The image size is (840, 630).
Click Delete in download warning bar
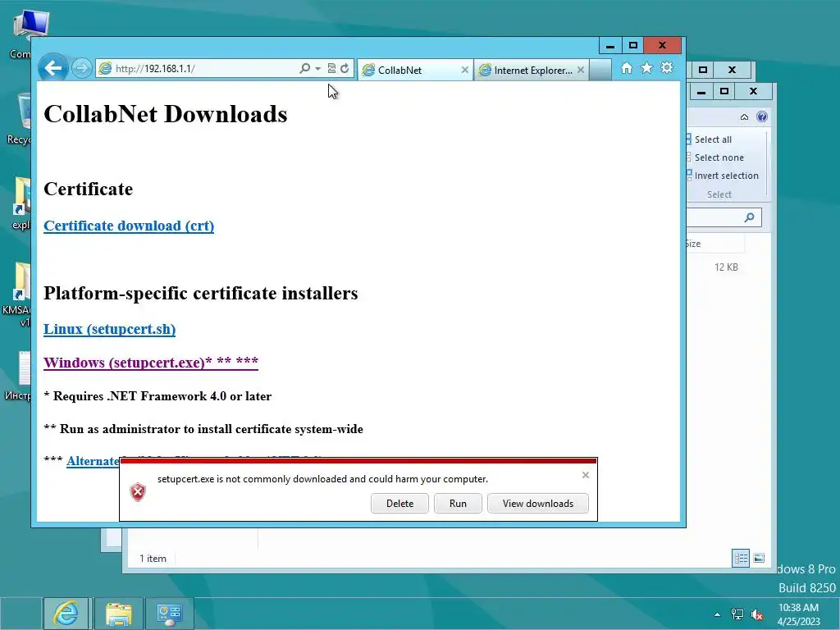[x=399, y=504]
